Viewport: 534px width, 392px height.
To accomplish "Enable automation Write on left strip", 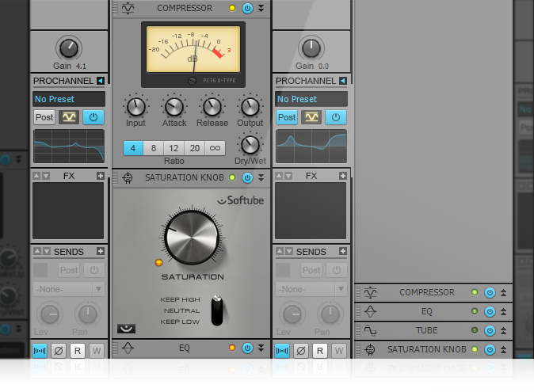I will point(97,351).
